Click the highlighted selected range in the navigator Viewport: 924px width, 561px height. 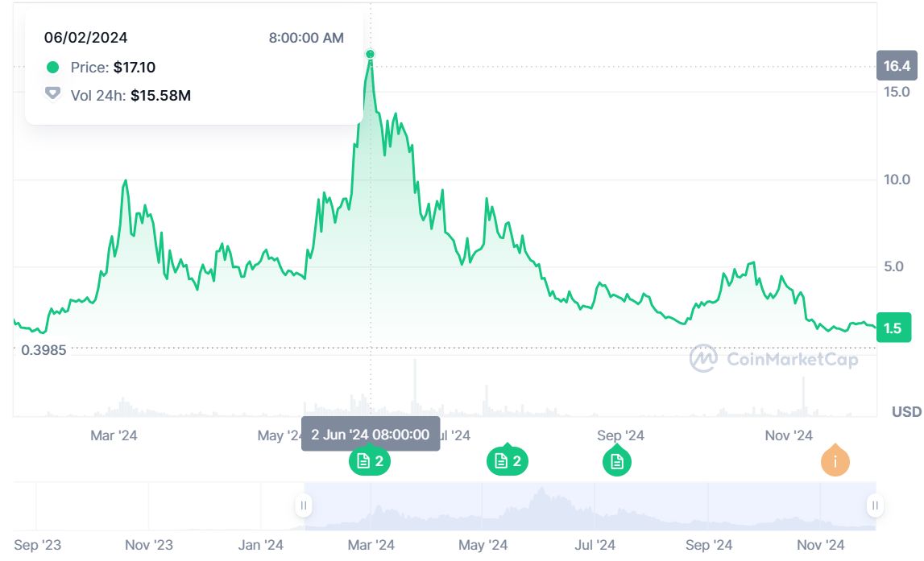tap(588, 506)
